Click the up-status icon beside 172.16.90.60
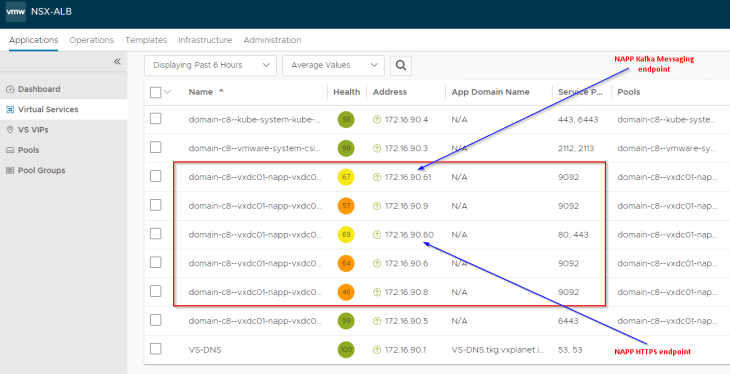 pyautogui.click(x=377, y=235)
